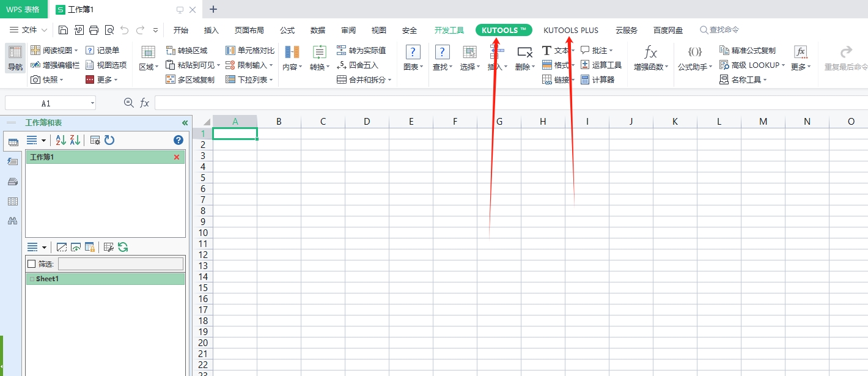Select column C header

323,122
